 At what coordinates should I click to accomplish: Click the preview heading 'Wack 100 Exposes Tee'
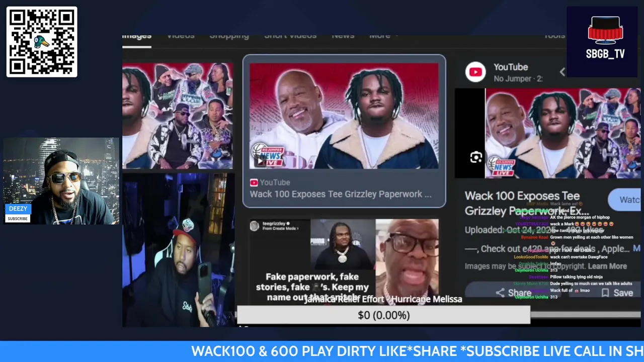click(x=522, y=196)
